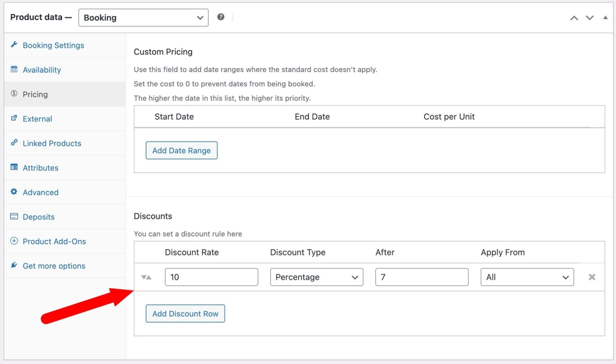Move product data panel up
Image resolution: width=616 pixels, height=364 pixels.
pyautogui.click(x=574, y=18)
